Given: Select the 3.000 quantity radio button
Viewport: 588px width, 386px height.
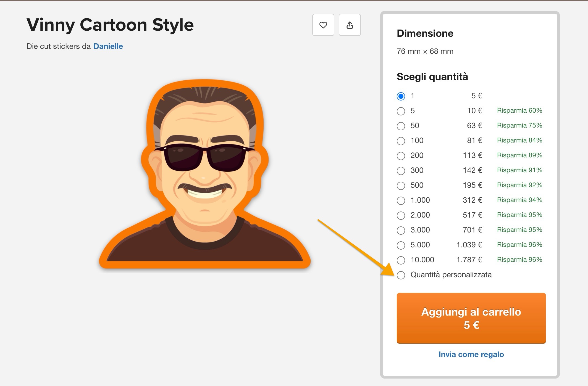Looking at the screenshot, I should click(x=401, y=231).
